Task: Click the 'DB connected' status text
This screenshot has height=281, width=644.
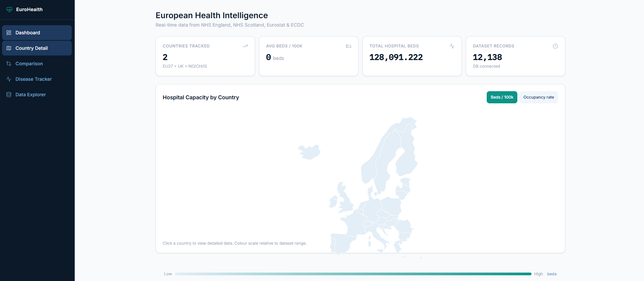Action: pos(486,66)
